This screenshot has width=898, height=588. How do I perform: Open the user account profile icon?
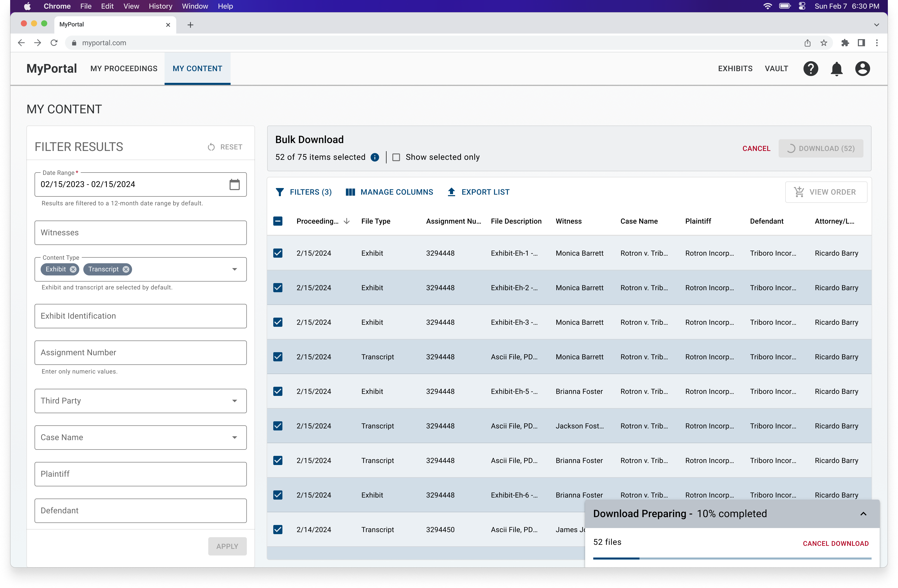[x=862, y=69]
